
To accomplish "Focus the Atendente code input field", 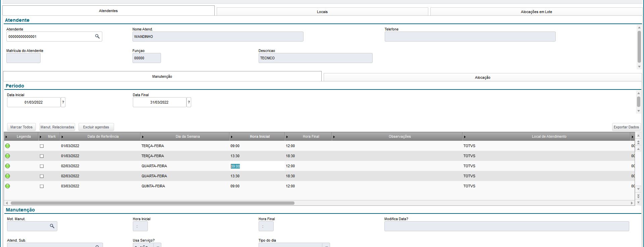I will [x=50, y=37].
